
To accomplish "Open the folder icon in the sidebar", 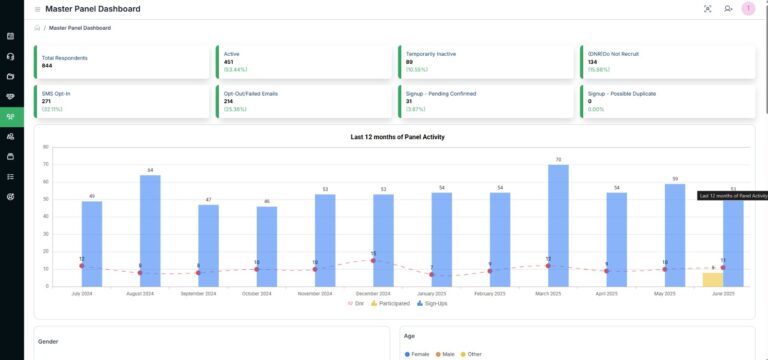I will [11, 76].
